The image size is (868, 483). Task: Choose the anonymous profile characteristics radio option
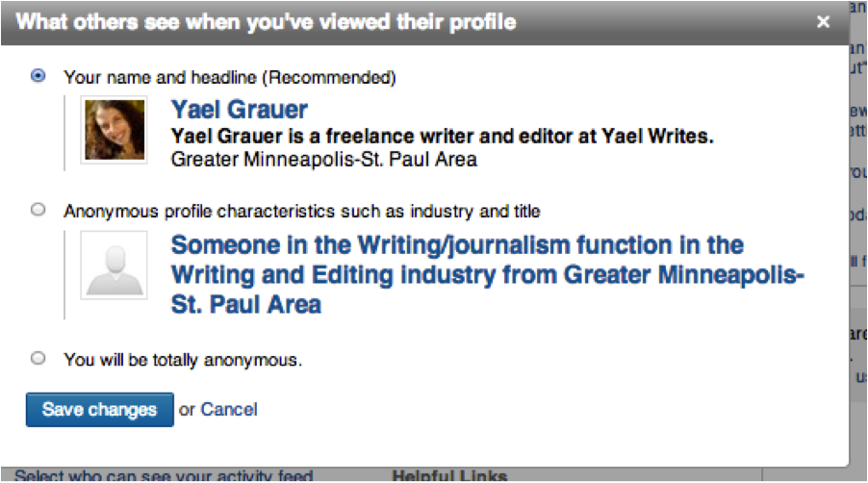coord(38,210)
